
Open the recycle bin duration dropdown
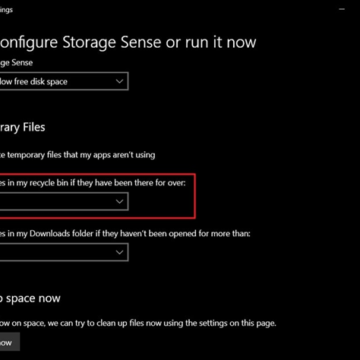tap(64, 201)
